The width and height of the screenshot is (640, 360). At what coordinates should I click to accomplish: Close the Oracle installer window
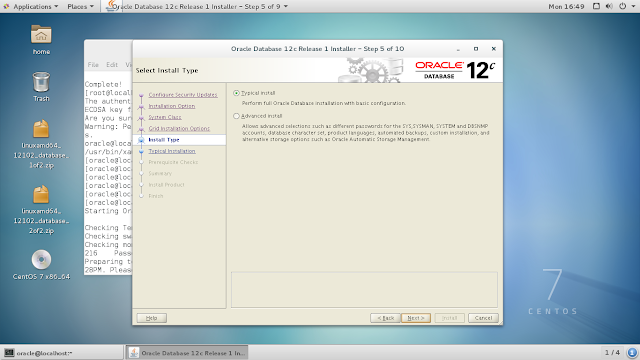(x=493, y=49)
